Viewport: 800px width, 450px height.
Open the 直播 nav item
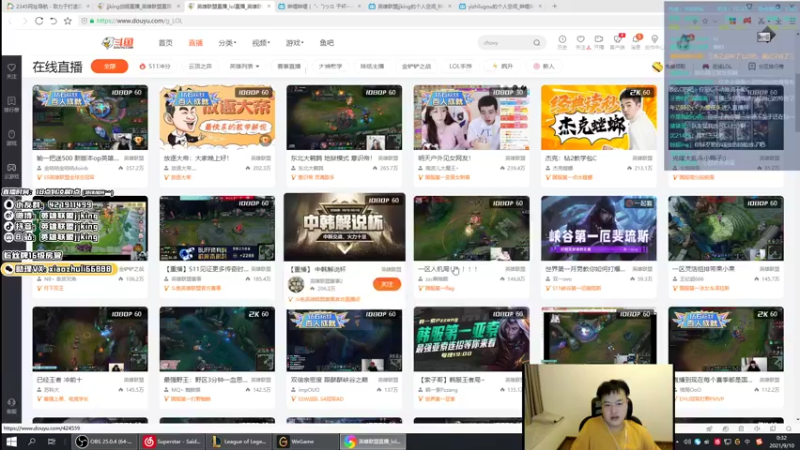coord(195,43)
